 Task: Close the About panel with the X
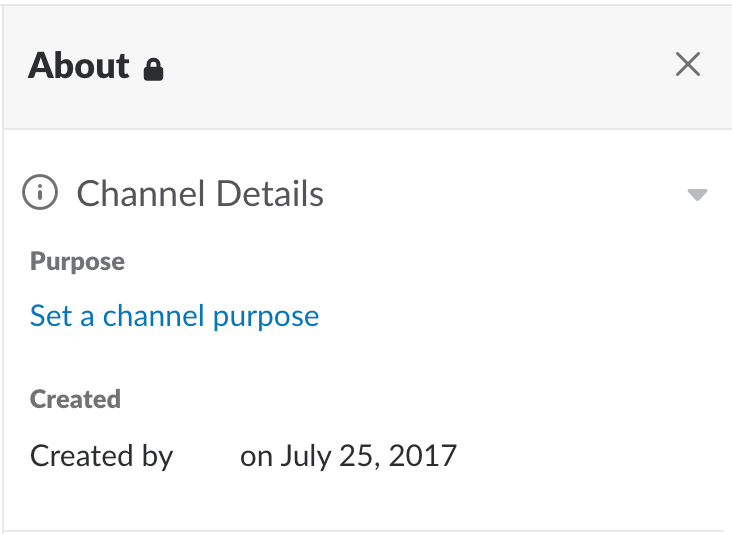point(688,64)
